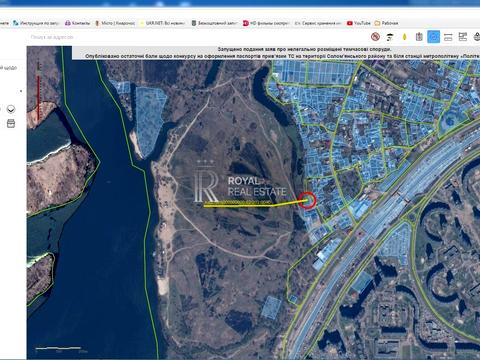Viewport: 480px width, 360px height.
Task: Open the Сервис хранения bookmark
Action: pyautogui.click(x=318, y=23)
